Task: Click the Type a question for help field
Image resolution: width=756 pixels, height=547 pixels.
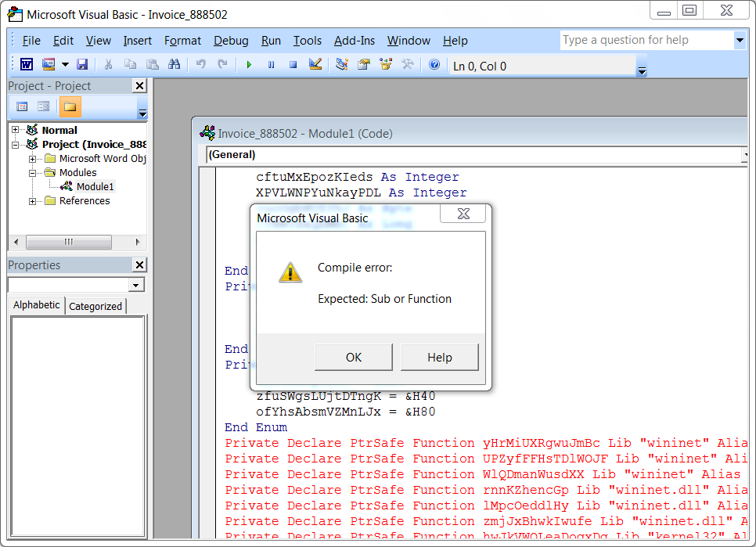Action: click(x=646, y=40)
